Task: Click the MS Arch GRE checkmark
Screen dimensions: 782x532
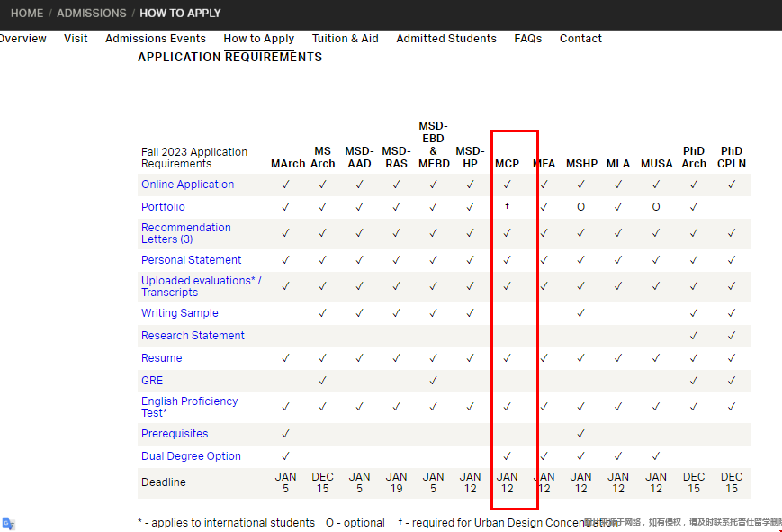Action: click(323, 380)
